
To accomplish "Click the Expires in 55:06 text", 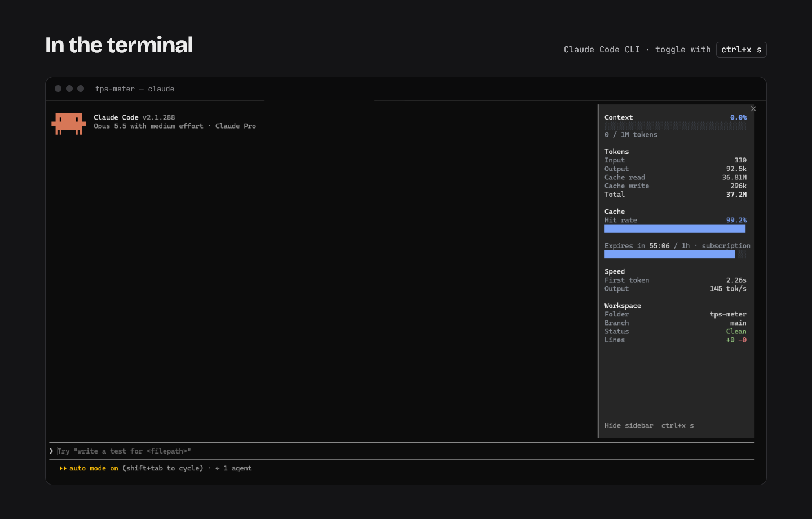I will click(x=637, y=245).
